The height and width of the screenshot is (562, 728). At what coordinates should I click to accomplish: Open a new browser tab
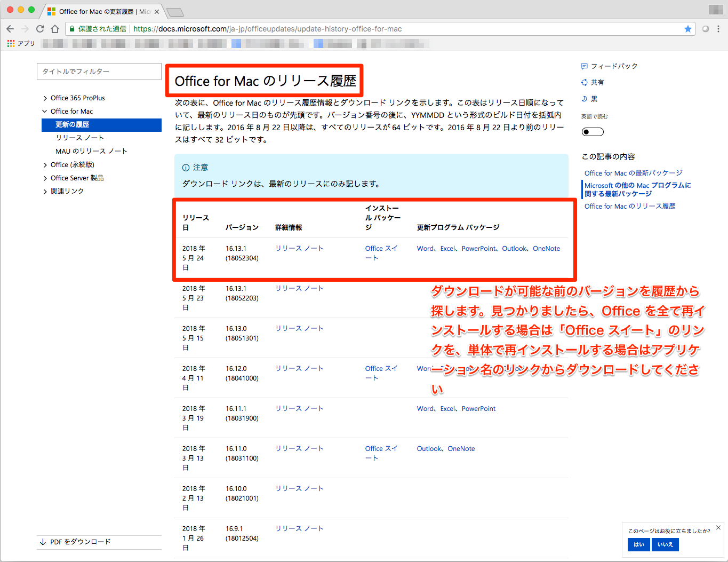tap(175, 12)
